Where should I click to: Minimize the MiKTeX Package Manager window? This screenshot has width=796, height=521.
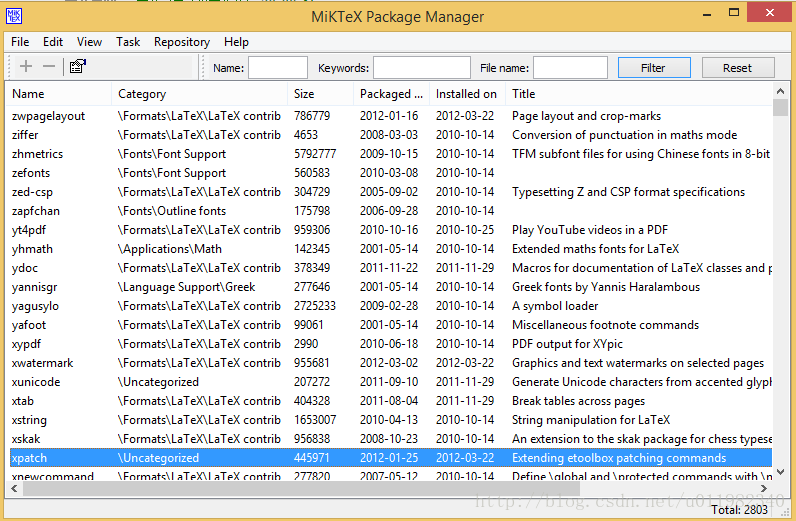(707, 14)
